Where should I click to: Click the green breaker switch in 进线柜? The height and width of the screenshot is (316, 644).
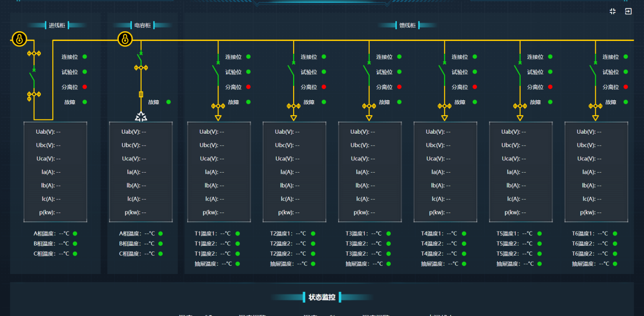point(33,78)
